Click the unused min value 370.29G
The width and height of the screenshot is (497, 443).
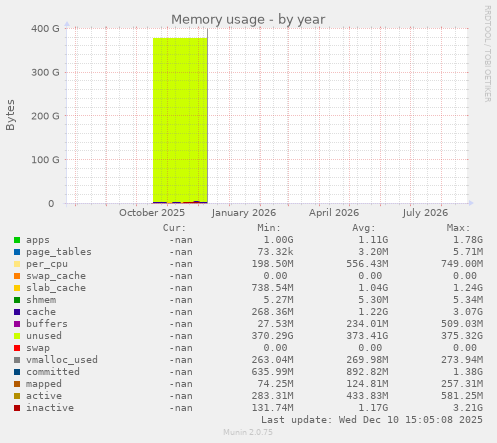coord(272,336)
